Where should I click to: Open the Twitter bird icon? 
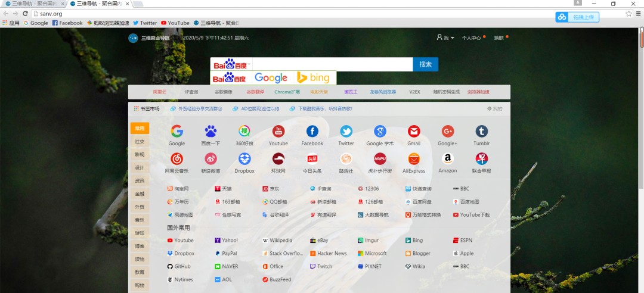[346, 132]
